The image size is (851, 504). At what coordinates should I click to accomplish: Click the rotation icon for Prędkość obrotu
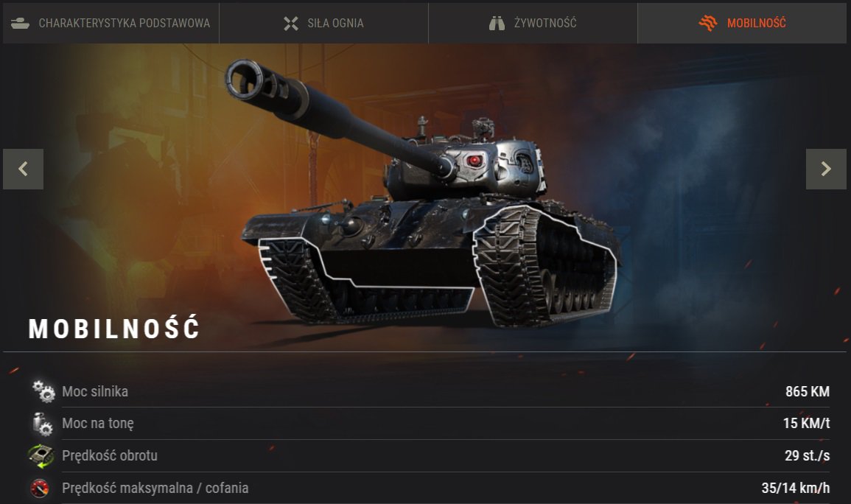click(x=41, y=455)
